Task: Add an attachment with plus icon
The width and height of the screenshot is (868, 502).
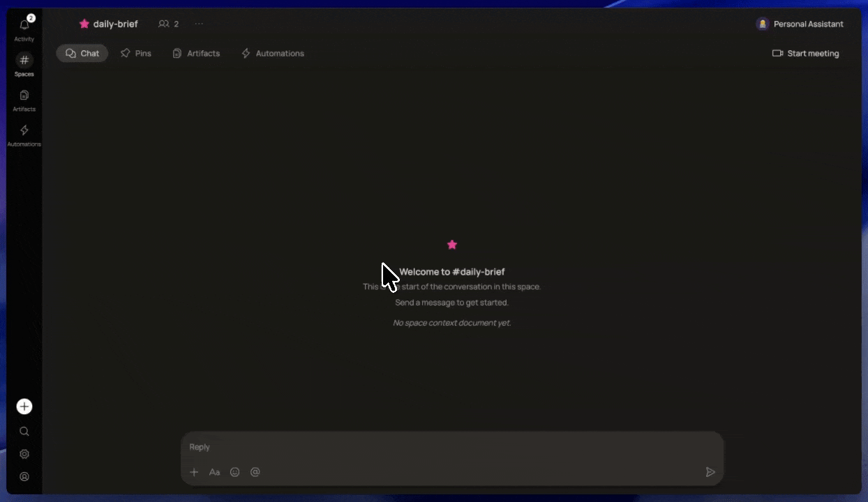Action: [x=194, y=472]
